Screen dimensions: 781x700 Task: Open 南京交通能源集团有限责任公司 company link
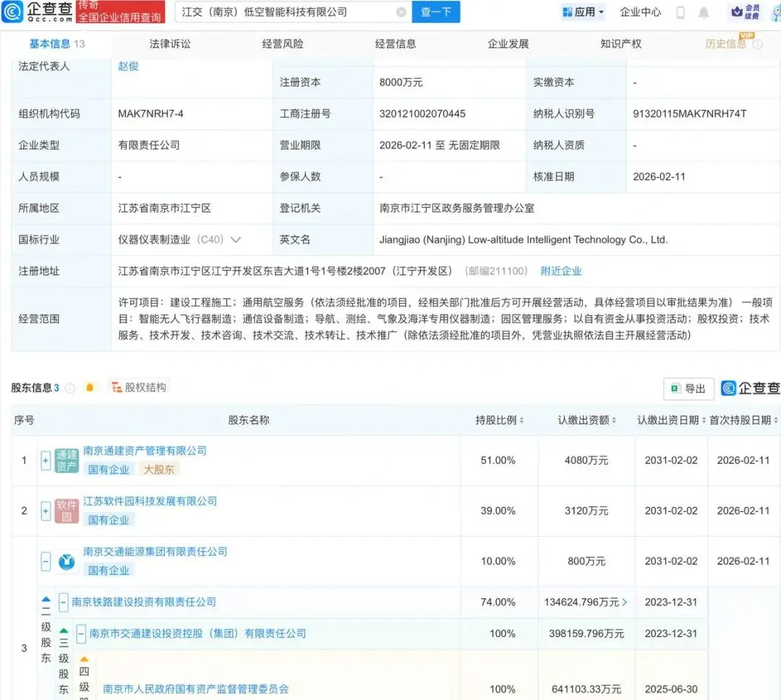[155, 552]
